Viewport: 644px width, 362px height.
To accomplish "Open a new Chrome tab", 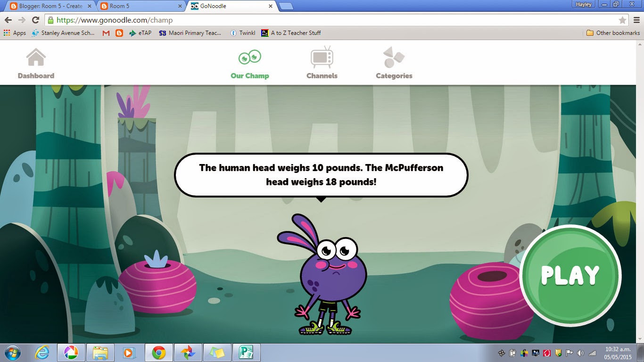I will (x=286, y=6).
